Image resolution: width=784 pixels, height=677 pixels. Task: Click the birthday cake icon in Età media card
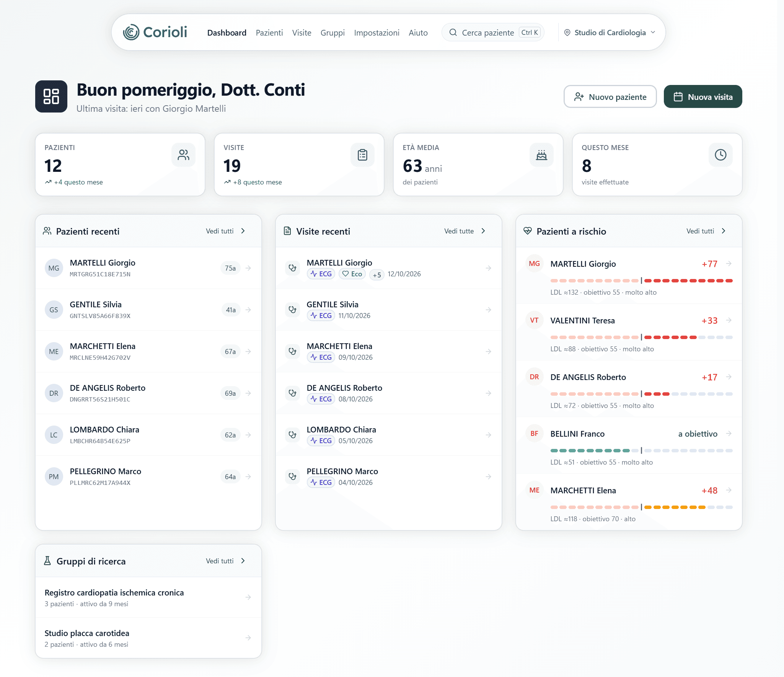click(x=541, y=155)
